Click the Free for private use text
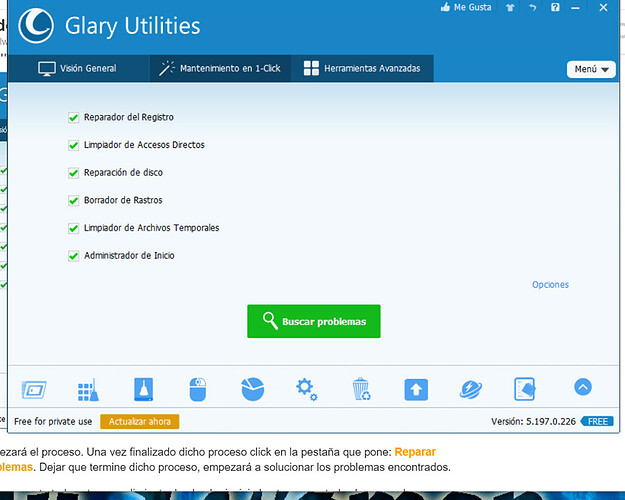 point(53,421)
